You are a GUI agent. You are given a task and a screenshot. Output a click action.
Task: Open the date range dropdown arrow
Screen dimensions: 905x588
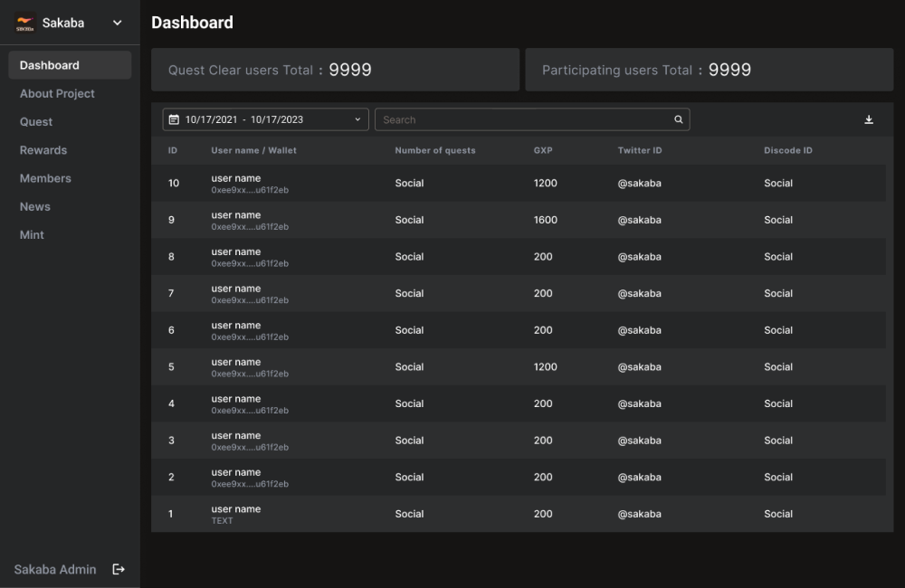click(x=357, y=119)
